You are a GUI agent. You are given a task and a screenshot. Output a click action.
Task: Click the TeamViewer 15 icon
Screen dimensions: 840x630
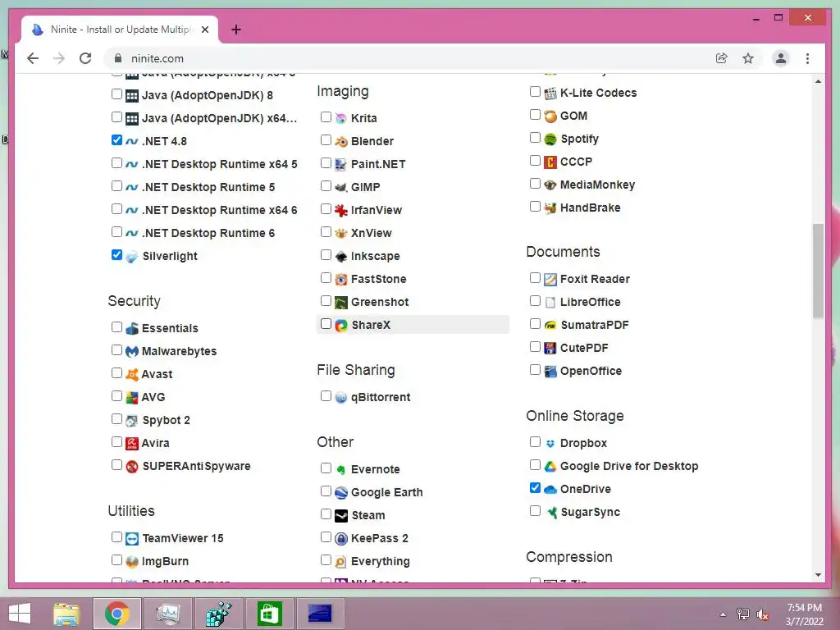(132, 538)
